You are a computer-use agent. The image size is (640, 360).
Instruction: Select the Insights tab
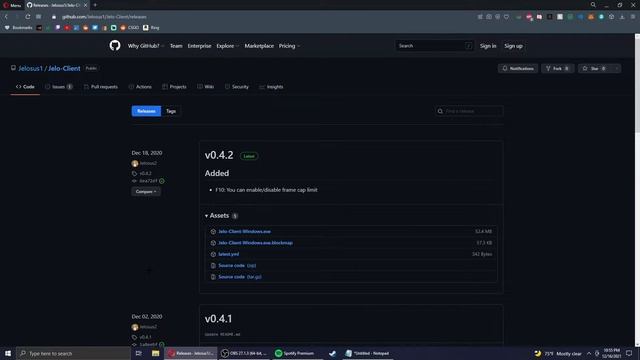click(271, 87)
